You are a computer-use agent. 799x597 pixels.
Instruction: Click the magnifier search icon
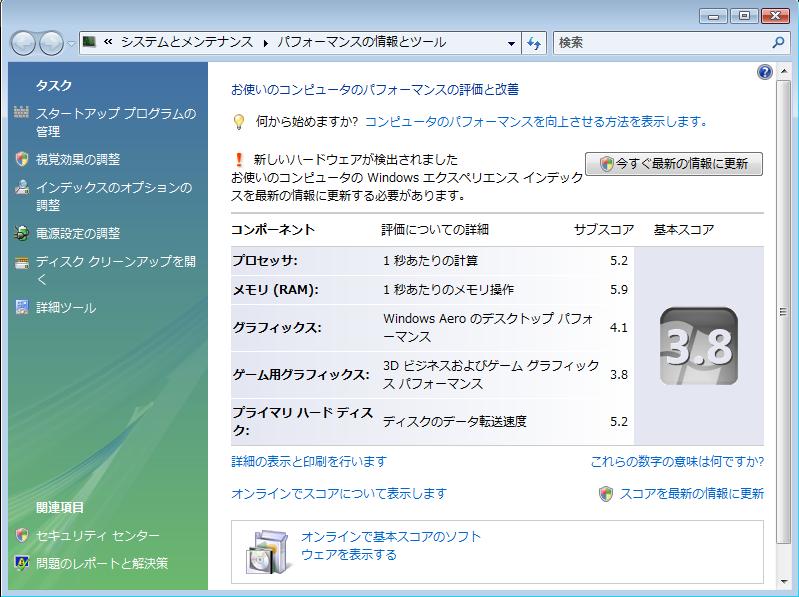click(x=778, y=43)
